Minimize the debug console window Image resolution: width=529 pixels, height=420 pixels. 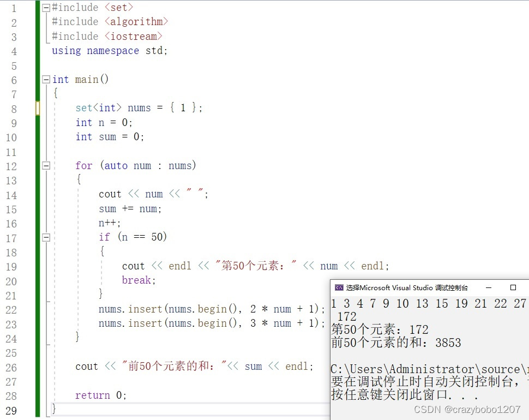pyautogui.click(x=488, y=287)
